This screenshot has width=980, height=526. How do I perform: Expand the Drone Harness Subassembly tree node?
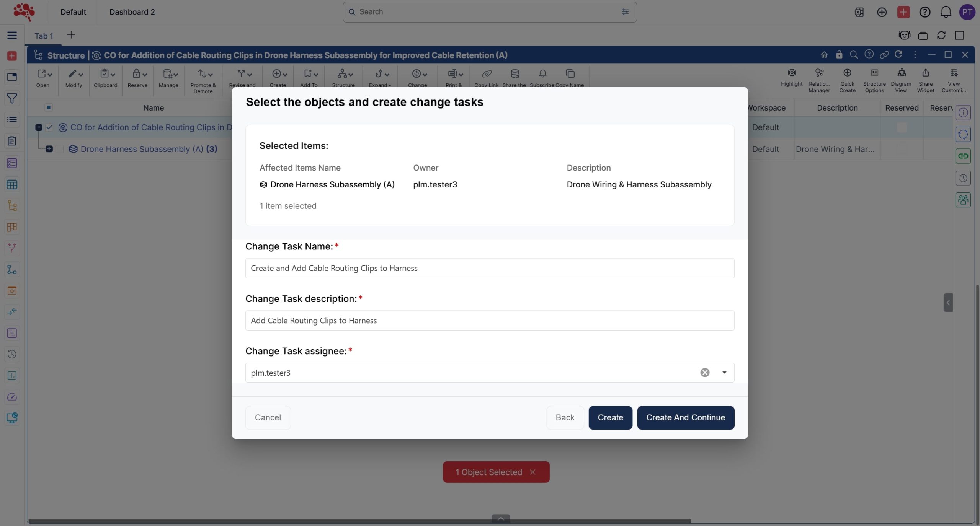49,149
